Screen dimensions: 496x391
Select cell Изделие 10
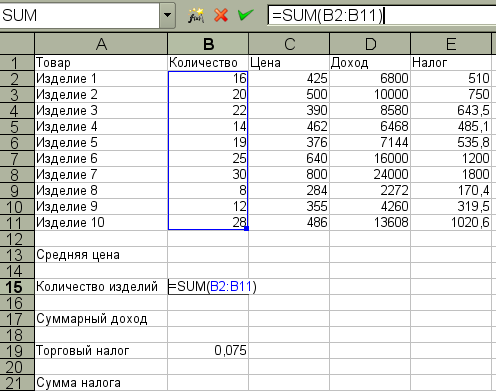pyautogui.click(x=101, y=223)
